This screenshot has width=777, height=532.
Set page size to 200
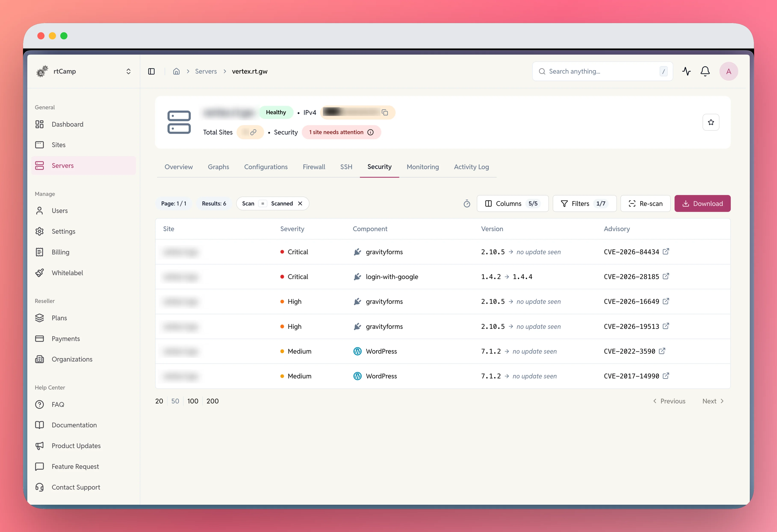pyautogui.click(x=212, y=401)
